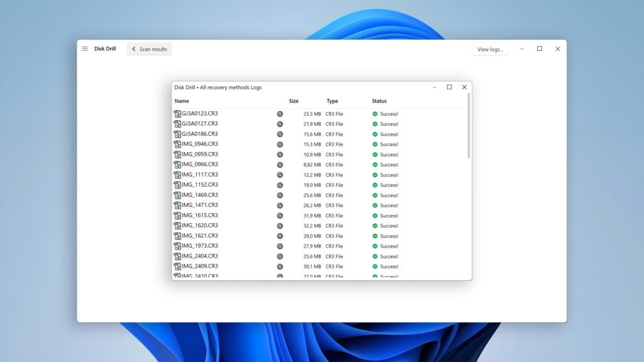The image size is (644, 362).
Task: Click the green Success icon for IMG_0959.CR3
Action: click(x=376, y=154)
